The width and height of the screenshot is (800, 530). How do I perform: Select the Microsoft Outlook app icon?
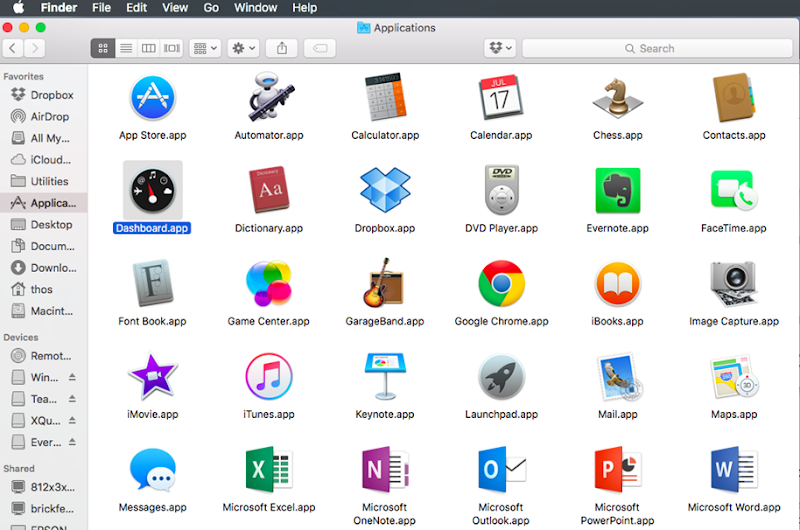[x=502, y=469]
